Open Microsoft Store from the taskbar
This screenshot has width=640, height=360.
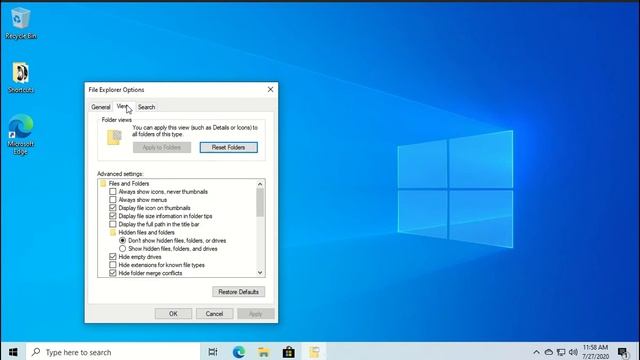(x=289, y=352)
